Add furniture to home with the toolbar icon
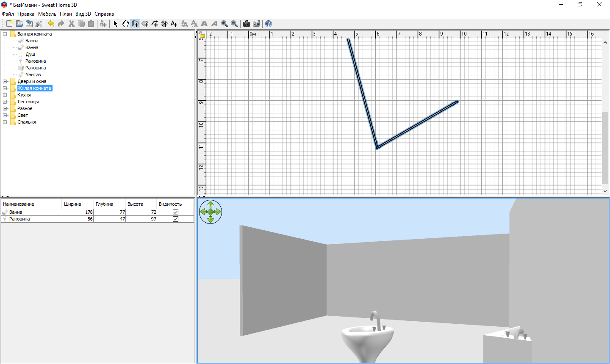 coord(103,24)
